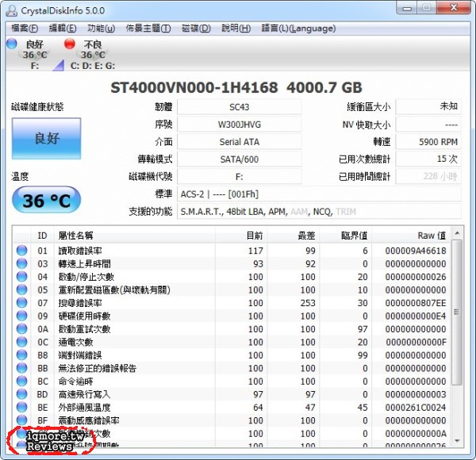This screenshot has height=460, width=476.
Task: Minimize the CrystalDiskInfo window
Action: [x=407, y=8]
